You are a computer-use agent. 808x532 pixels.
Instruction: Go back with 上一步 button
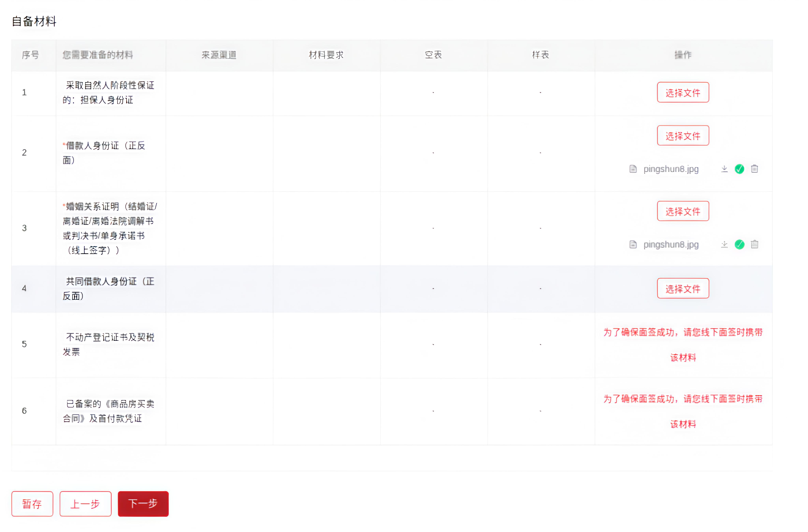pyautogui.click(x=85, y=503)
